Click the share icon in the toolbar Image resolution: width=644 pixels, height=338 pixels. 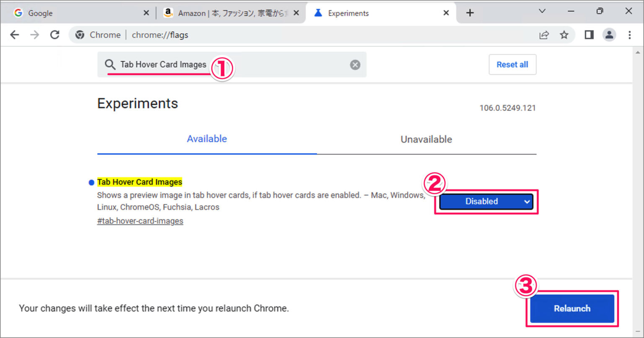pos(544,35)
